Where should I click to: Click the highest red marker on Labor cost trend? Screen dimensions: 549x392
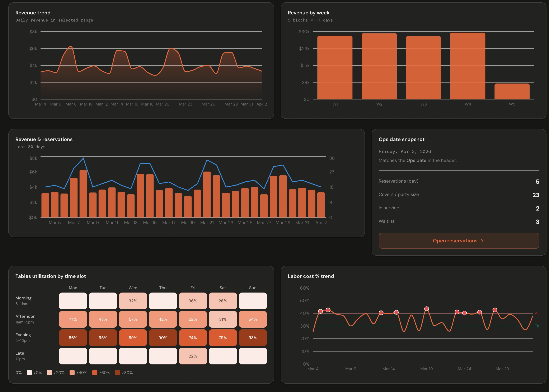(x=427, y=308)
